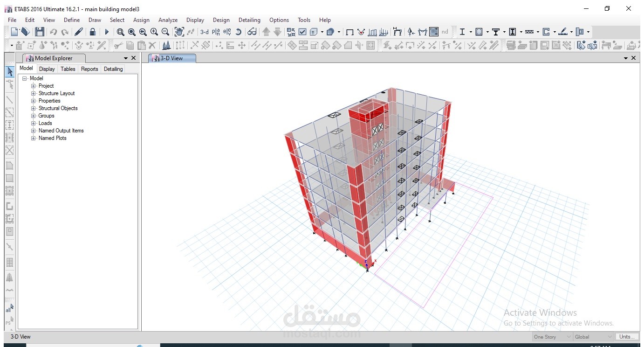Expand the Loads tree node
Screen dimensions: 644x347
[x=34, y=123]
